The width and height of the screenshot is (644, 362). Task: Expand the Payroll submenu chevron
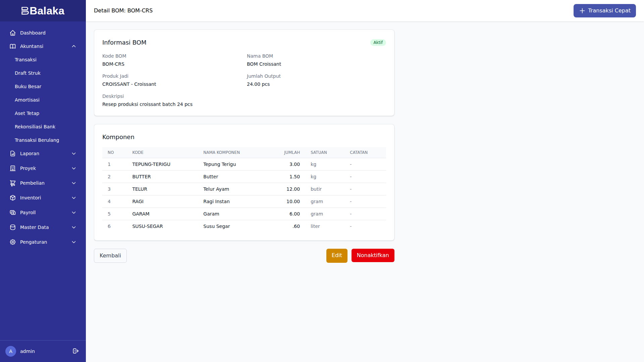pyautogui.click(x=74, y=213)
